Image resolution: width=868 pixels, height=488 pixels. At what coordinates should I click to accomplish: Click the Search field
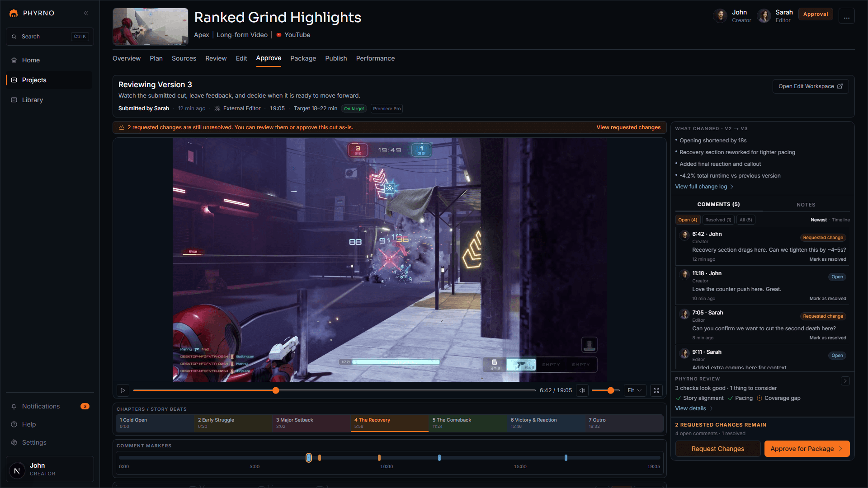[x=50, y=37]
